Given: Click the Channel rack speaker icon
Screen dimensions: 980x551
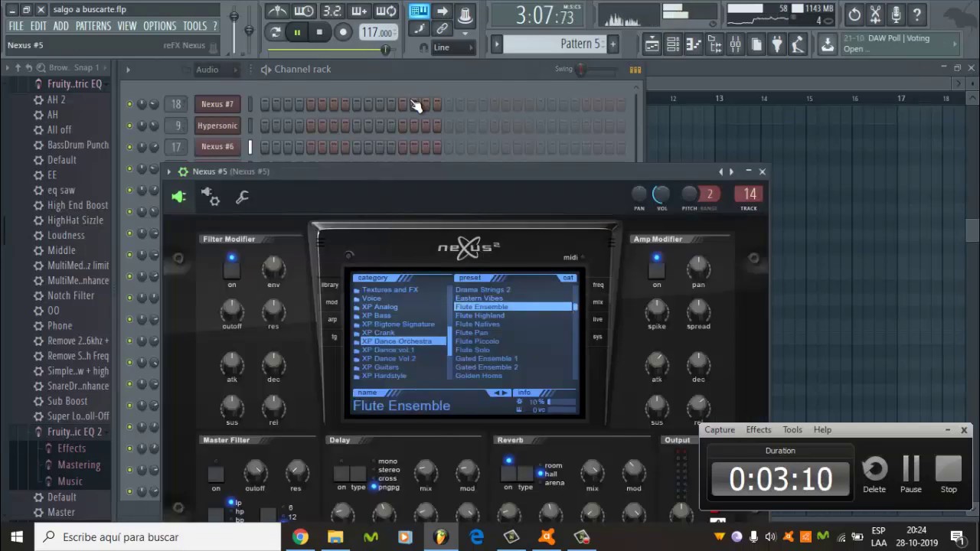Looking at the screenshot, I should (x=266, y=69).
